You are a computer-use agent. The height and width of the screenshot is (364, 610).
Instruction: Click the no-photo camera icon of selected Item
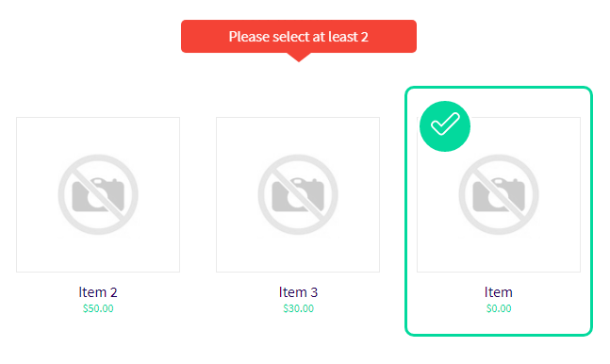(x=499, y=194)
